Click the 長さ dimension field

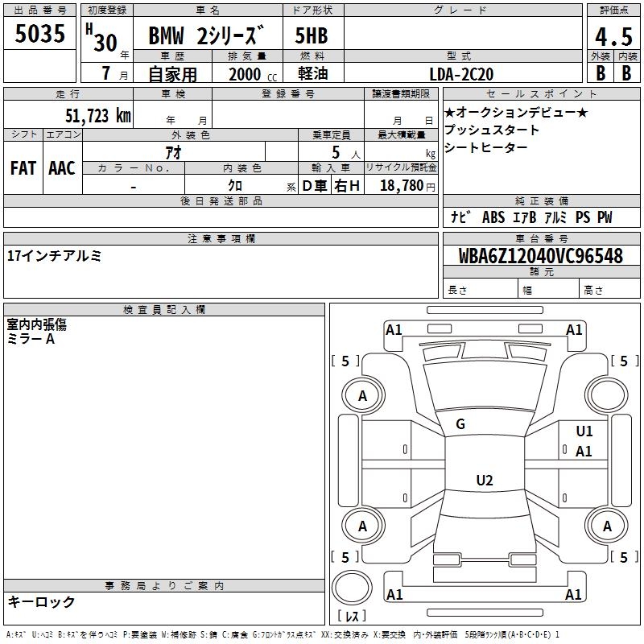click(481, 288)
